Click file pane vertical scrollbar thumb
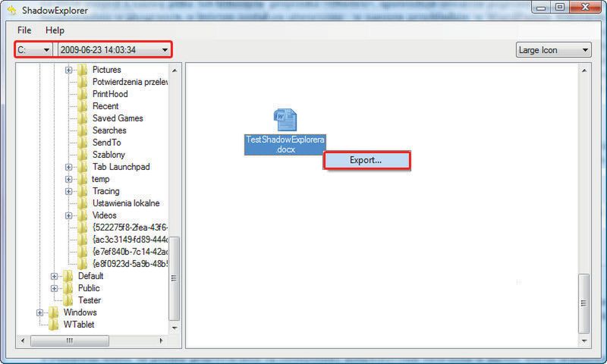 [583, 303]
